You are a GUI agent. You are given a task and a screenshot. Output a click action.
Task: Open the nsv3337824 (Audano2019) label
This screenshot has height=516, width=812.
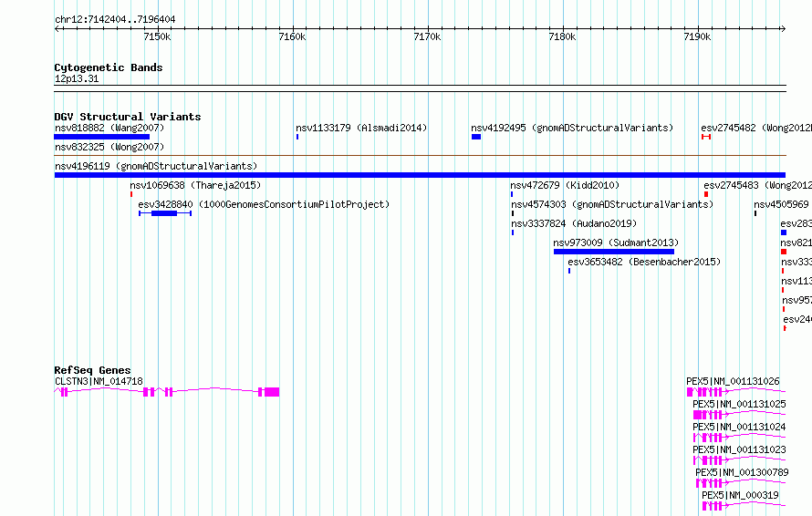574,223
